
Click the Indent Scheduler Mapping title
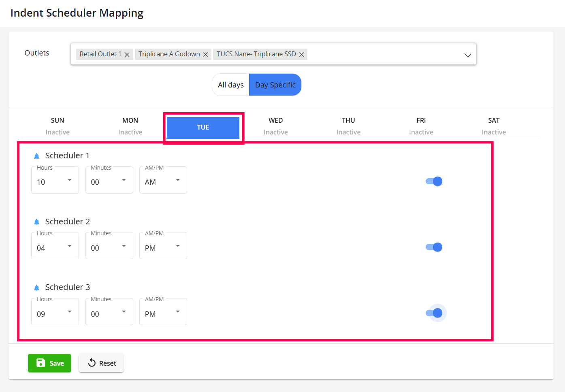77,13
